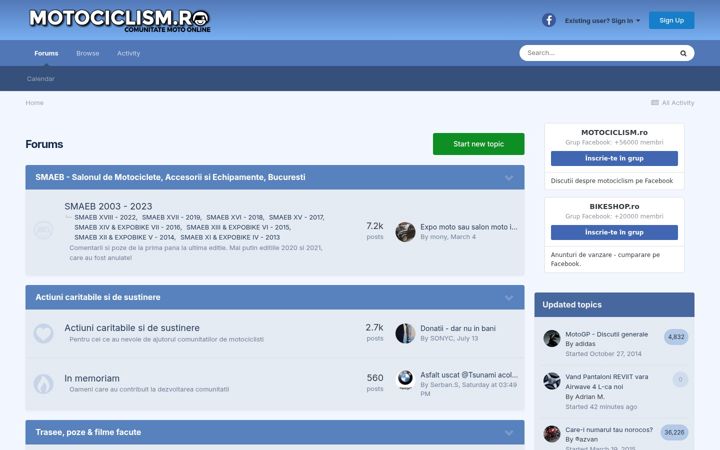Screen dimensions: 720x450
Task: Open the Calendar submenu item
Action: 40,79
